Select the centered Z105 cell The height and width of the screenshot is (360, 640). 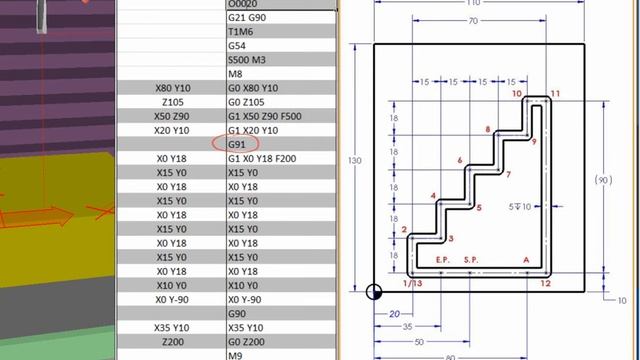[172, 102]
